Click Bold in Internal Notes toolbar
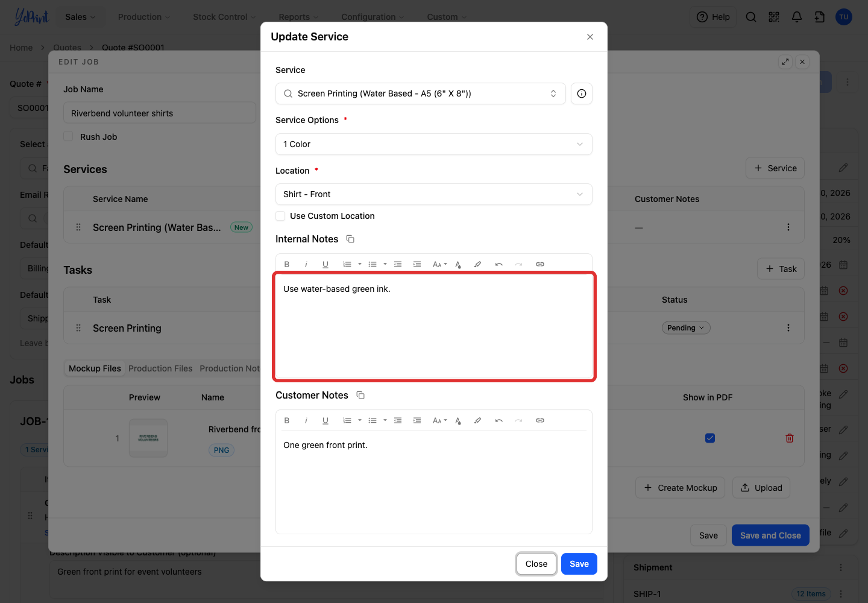The height and width of the screenshot is (603, 868). (287, 264)
